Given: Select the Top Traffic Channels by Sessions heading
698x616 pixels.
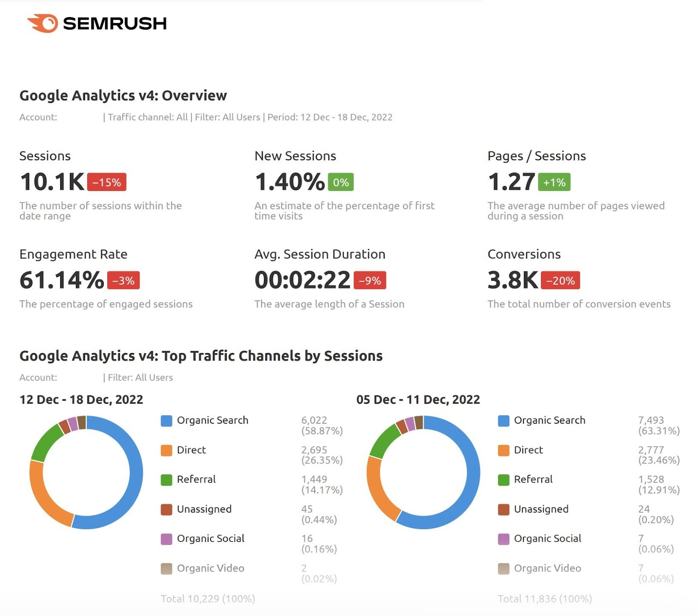Looking at the screenshot, I should coord(201,356).
